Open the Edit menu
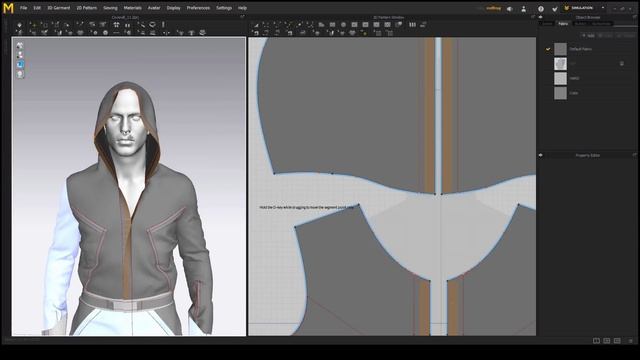Image resolution: width=640 pixels, height=360 pixels. click(37, 8)
